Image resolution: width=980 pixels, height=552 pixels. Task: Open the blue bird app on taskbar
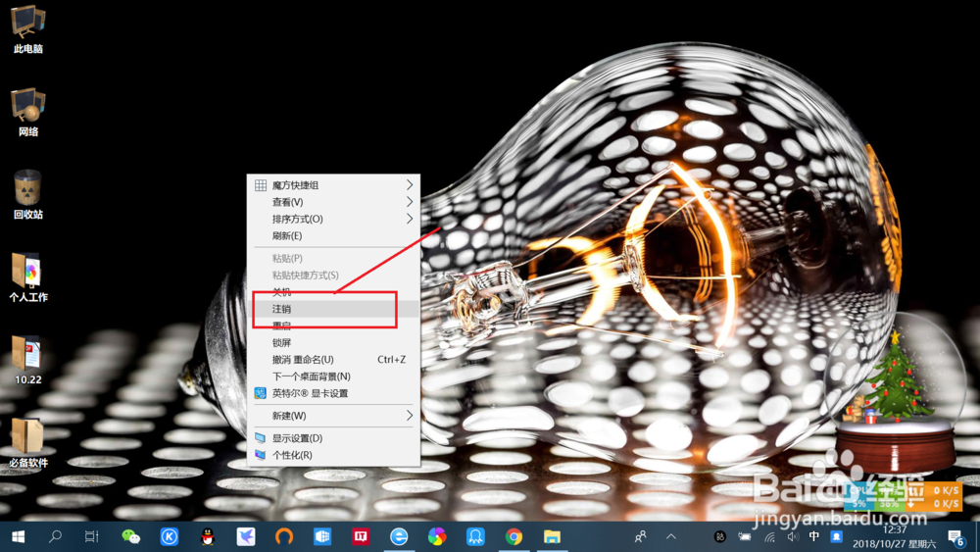click(x=246, y=536)
